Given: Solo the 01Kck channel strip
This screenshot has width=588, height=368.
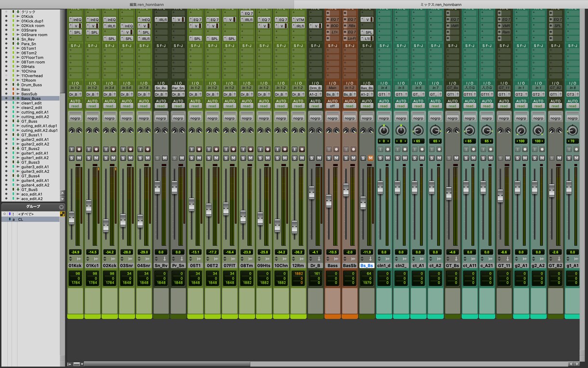Looking at the screenshot, I should pos(71,158).
